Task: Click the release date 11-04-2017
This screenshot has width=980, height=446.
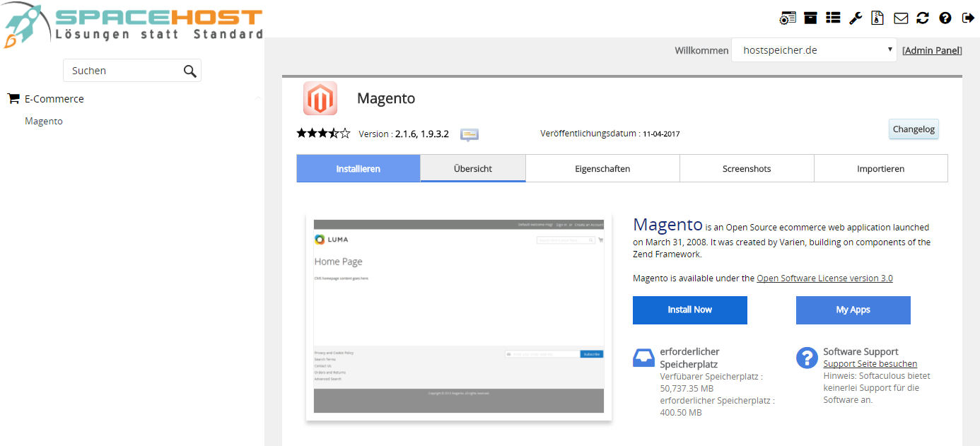Action: pos(661,134)
